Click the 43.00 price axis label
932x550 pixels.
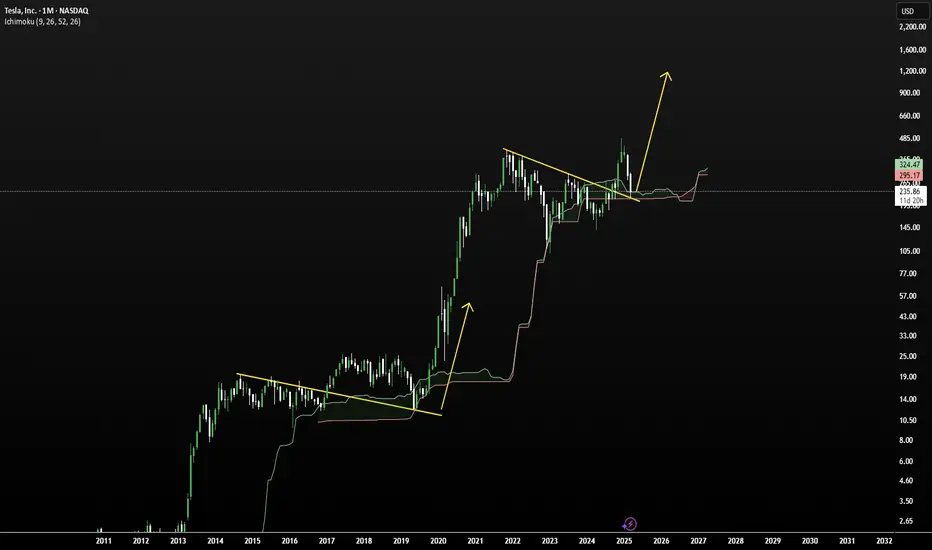coord(908,316)
